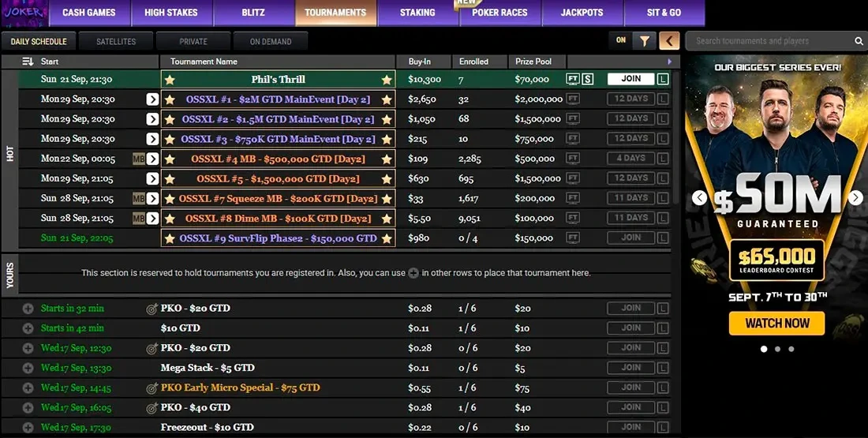Image resolution: width=868 pixels, height=438 pixels.
Task: Click the plus icon on Mega Stack row
Action: pyautogui.click(x=28, y=368)
